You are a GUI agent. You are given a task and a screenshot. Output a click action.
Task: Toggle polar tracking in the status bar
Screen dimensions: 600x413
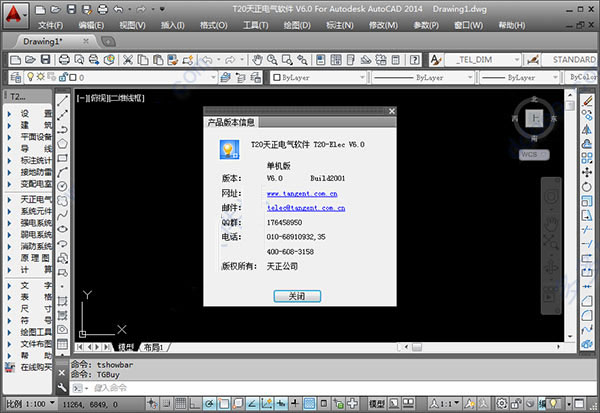coord(209,403)
